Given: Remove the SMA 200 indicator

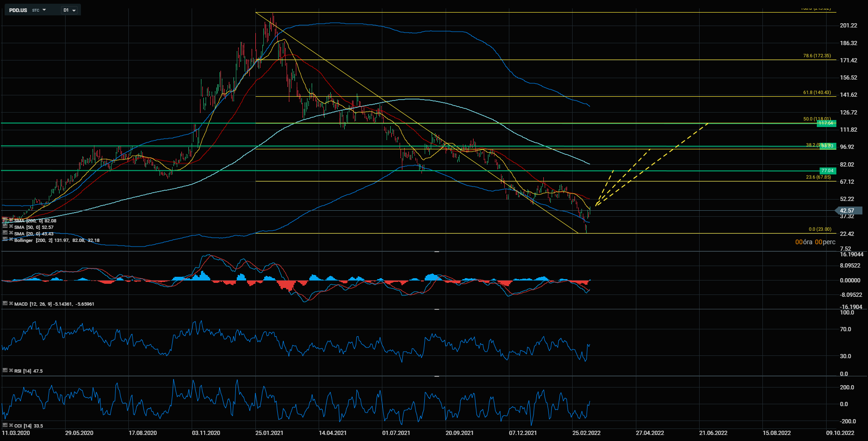Looking at the screenshot, I should click(11, 220).
